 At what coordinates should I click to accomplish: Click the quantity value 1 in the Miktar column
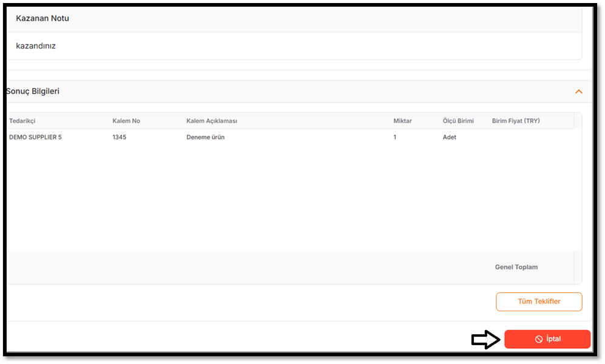394,137
